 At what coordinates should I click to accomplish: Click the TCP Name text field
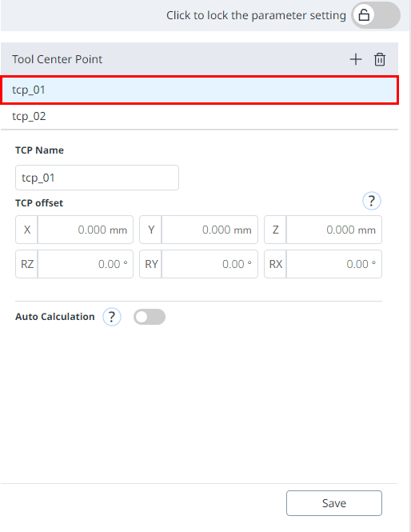[97, 178]
